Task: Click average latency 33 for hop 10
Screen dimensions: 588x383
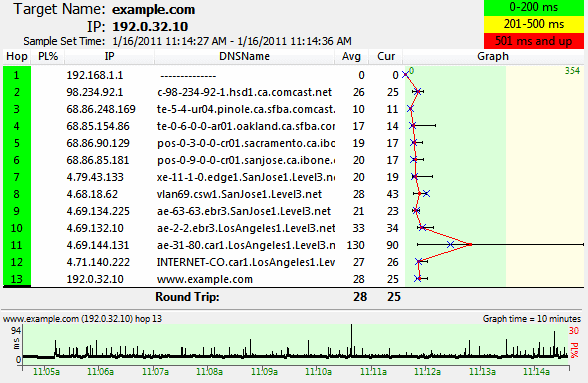Action: coord(358,228)
